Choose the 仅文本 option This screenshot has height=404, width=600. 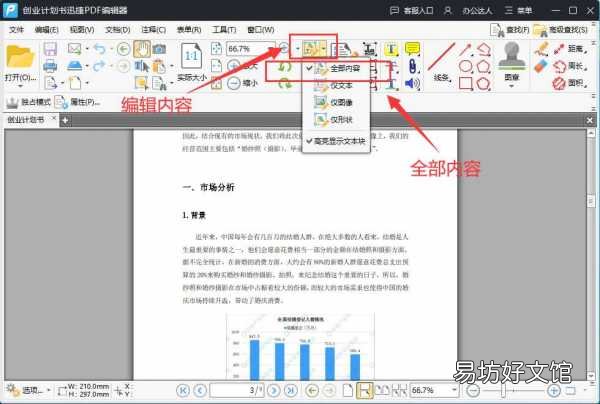(x=336, y=85)
